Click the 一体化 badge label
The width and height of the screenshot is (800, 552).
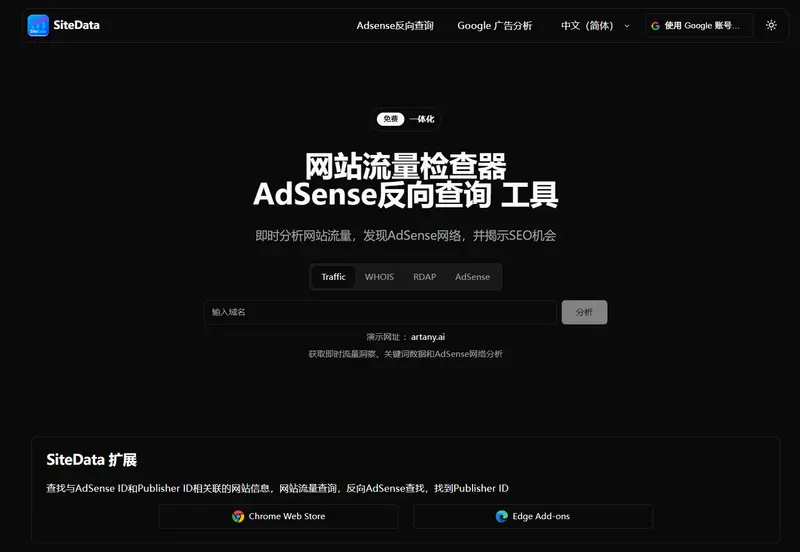(422, 119)
